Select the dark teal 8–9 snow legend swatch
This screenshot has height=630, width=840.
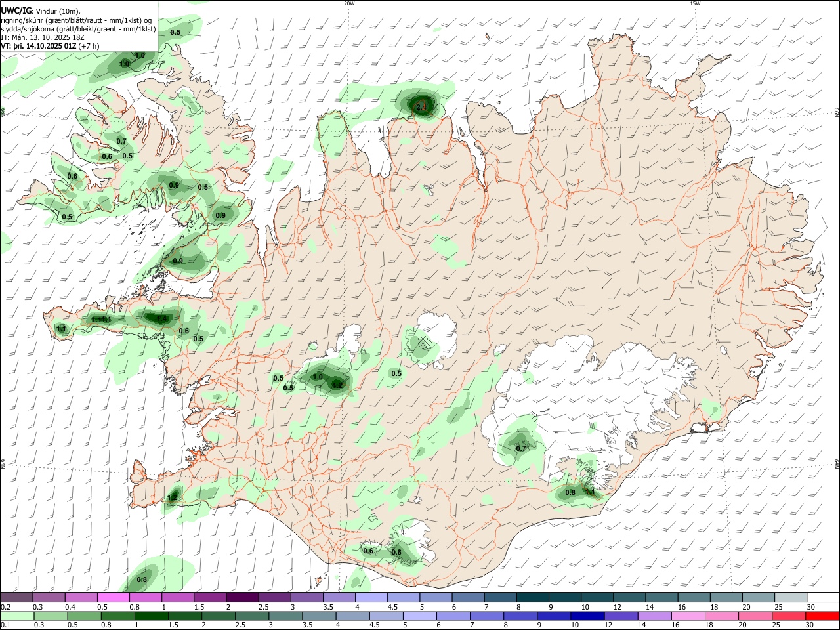pos(532,598)
